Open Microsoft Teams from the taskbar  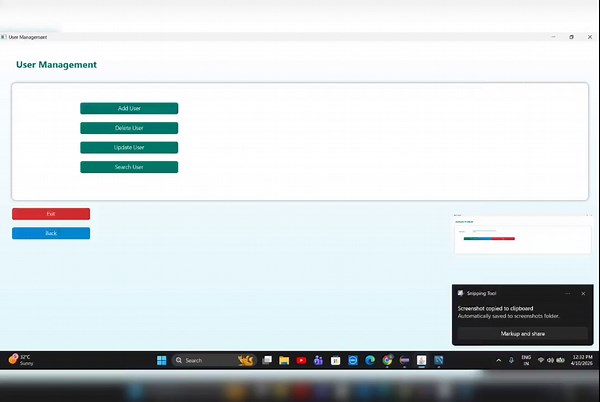(318, 360)
